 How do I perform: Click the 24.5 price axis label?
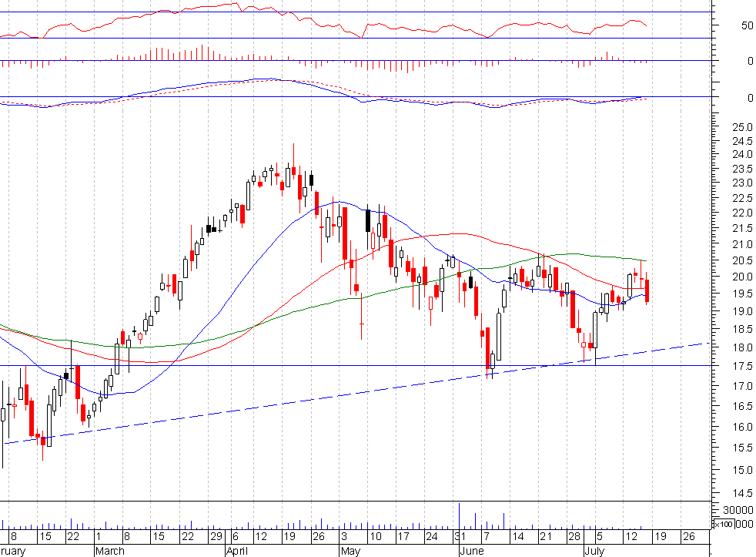click(x=742, y=142)
